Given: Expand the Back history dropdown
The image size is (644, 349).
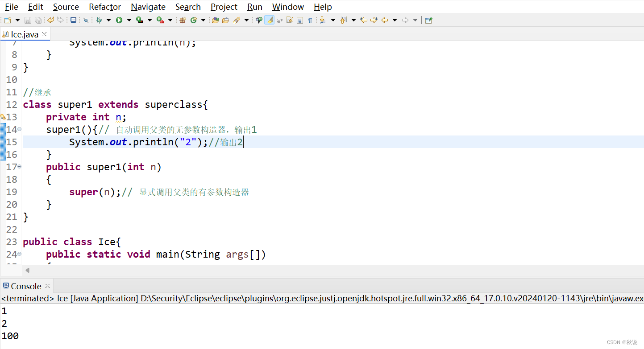Looking at the screenshot, I should [395, 20].
